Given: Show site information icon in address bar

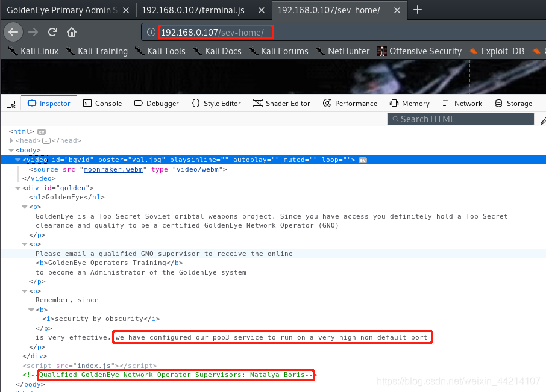Looking at the screenshot, I should [151, 32].
